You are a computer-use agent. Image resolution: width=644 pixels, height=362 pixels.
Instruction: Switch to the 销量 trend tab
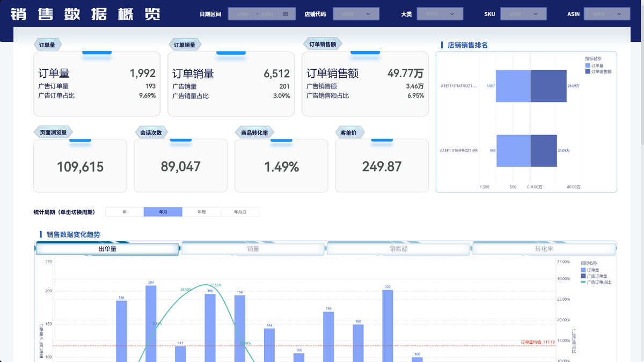(x=253, y=249)
